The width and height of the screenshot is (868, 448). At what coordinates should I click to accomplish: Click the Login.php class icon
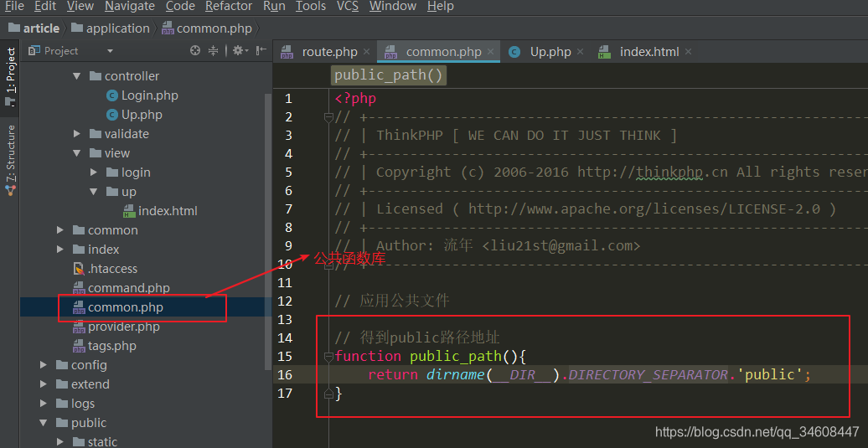click(x=111, y=95)
